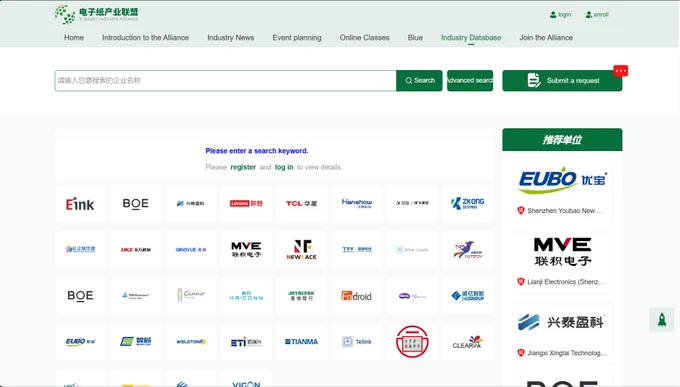Click the red chat bubble badge
Viewport: 680px width, 387px height.
click(x=621, y=71)
